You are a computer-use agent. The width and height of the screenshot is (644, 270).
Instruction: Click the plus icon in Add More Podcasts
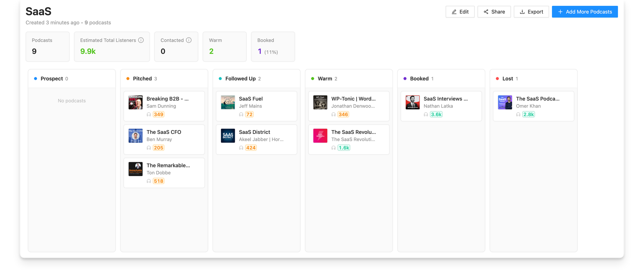point(560,12)
